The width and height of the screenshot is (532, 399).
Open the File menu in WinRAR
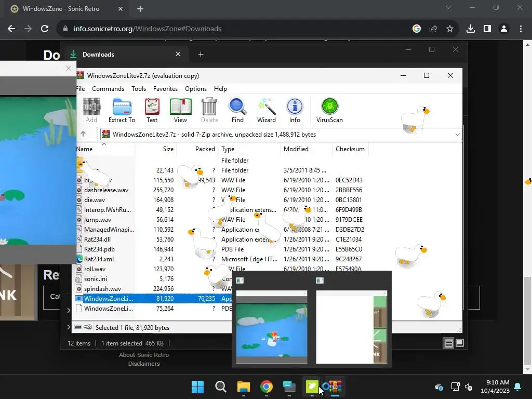click(81, 88)
